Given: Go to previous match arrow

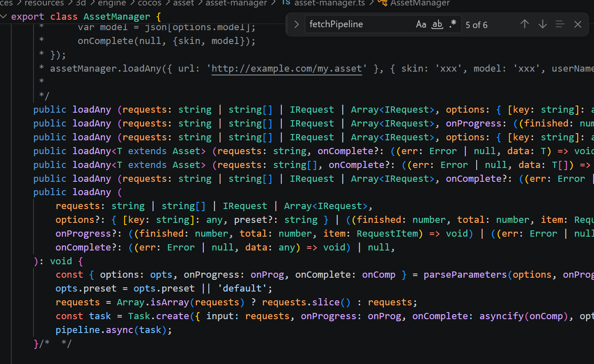Looking at the screenshot, I should tap(524, 24).
